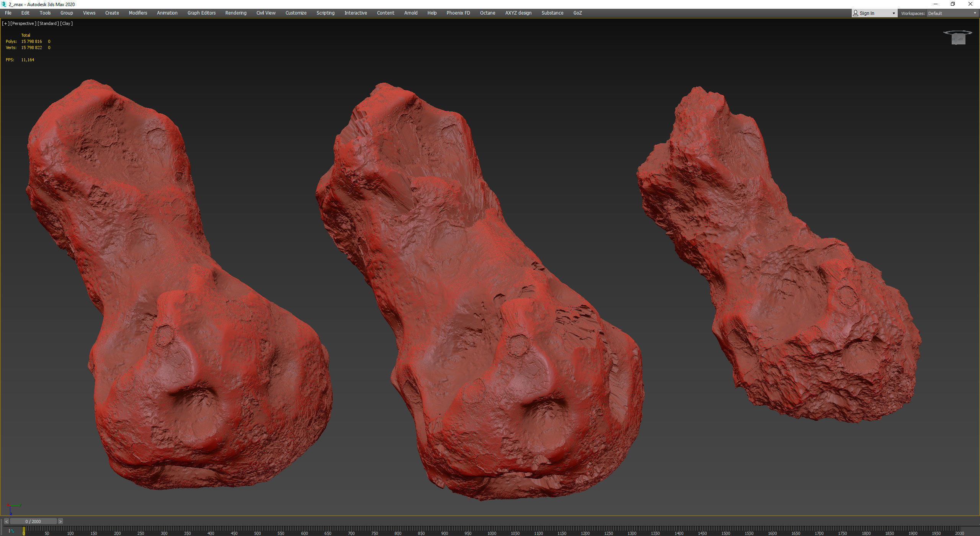Open the Arnold menu
Screen dimensions: 980x536
pos(411,13)
